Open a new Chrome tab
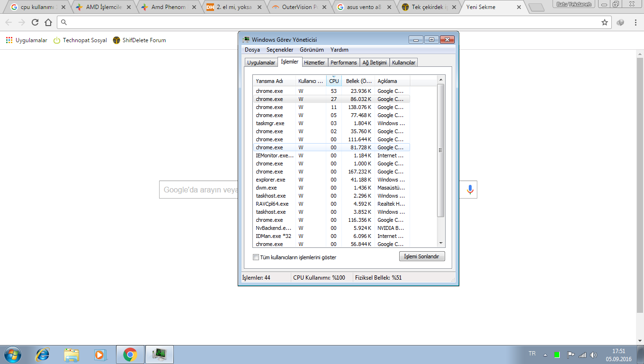 click(536, 8)
